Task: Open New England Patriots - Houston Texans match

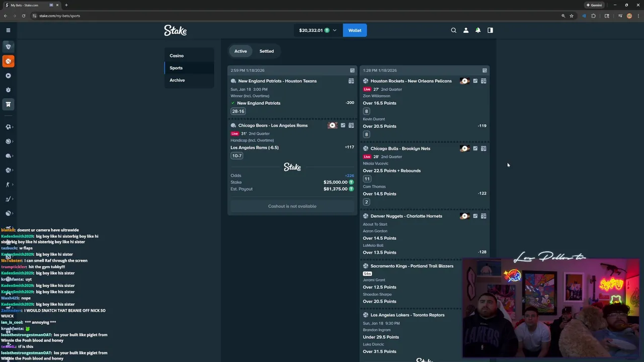Action: tap(277, 81)
